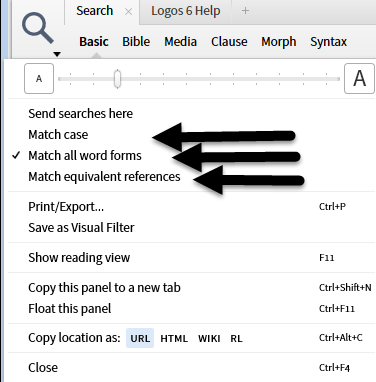This screenshot has width=376, height=382.
Task: Select the Morph search type
Action: tap(279, 42)
